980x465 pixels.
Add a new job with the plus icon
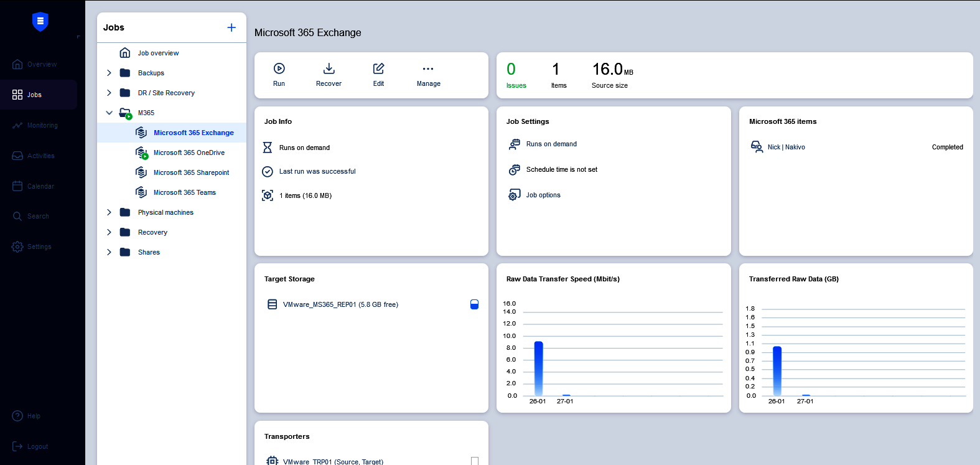pos(231,27)
